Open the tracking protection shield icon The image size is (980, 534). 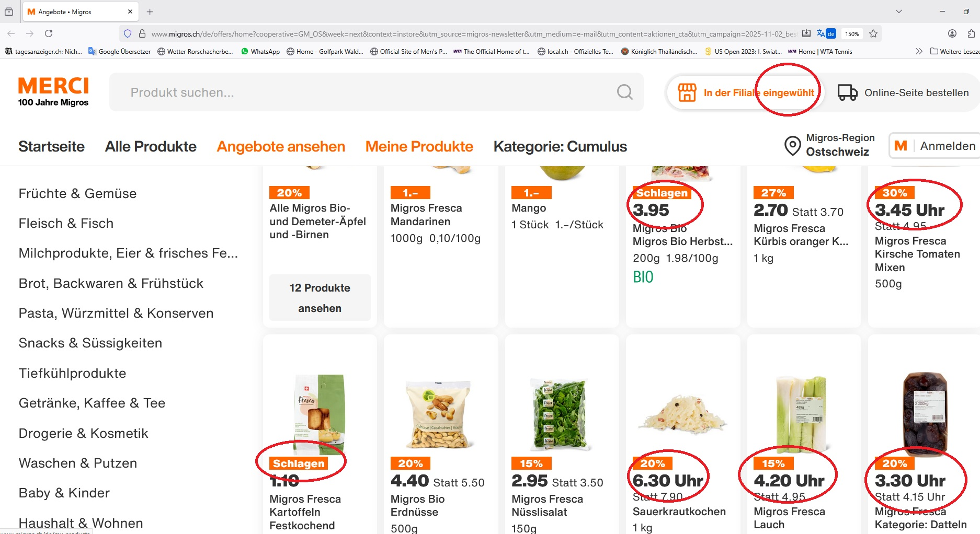(128, 34)
